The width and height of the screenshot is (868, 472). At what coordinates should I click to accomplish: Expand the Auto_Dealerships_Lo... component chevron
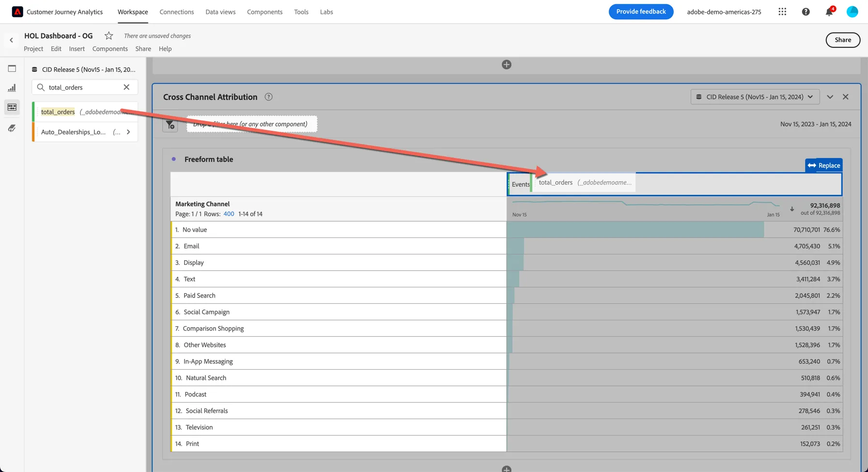(128, 132)
